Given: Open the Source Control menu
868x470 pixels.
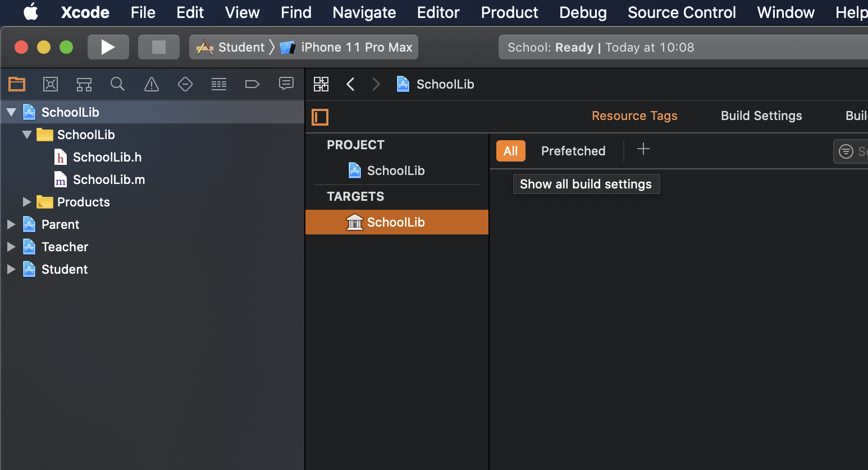Looking at the screenshot, I should (682, 12).
